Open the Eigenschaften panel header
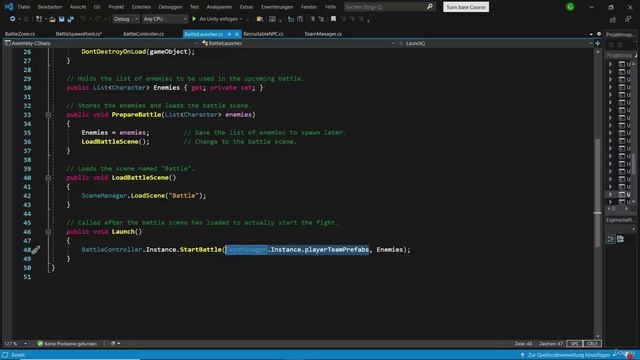 pyautogui.click(x=620, y=220)
